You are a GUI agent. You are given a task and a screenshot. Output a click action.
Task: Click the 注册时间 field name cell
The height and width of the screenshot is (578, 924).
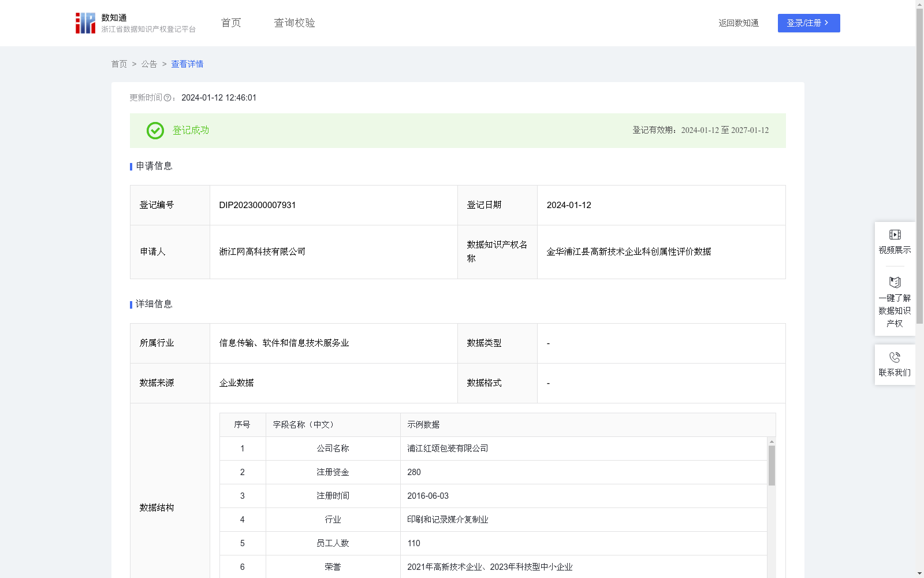[x=333, y=496]
